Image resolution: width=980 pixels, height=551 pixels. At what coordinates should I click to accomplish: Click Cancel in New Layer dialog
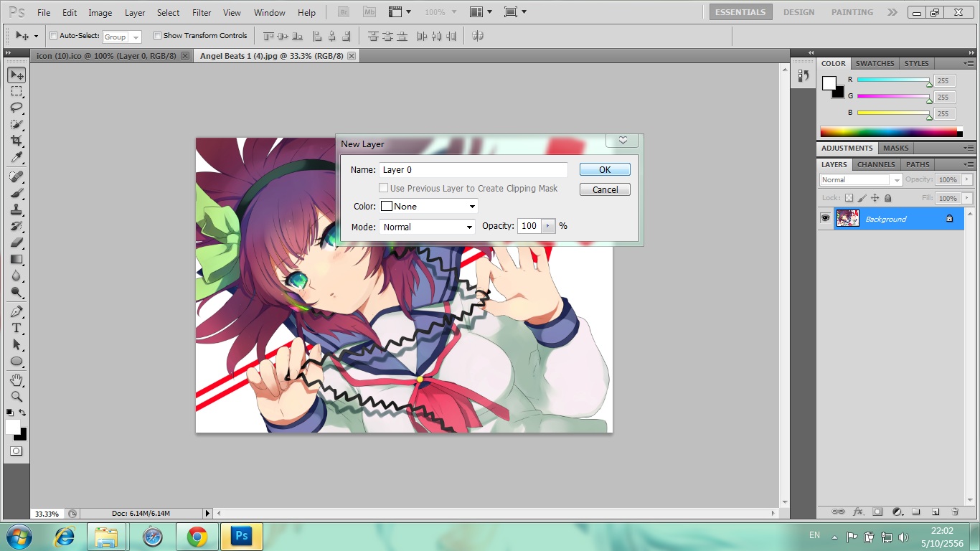pyautogui.click(x=605, y=189)
